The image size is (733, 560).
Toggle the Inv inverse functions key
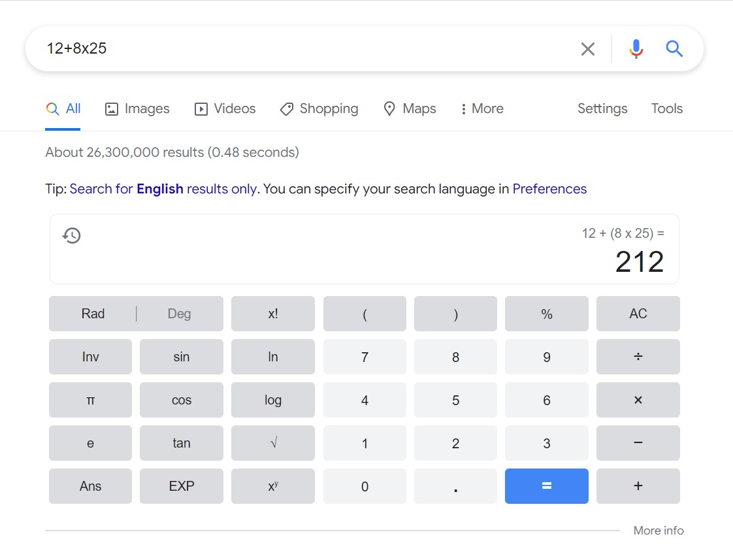click(x=90, y=357)
